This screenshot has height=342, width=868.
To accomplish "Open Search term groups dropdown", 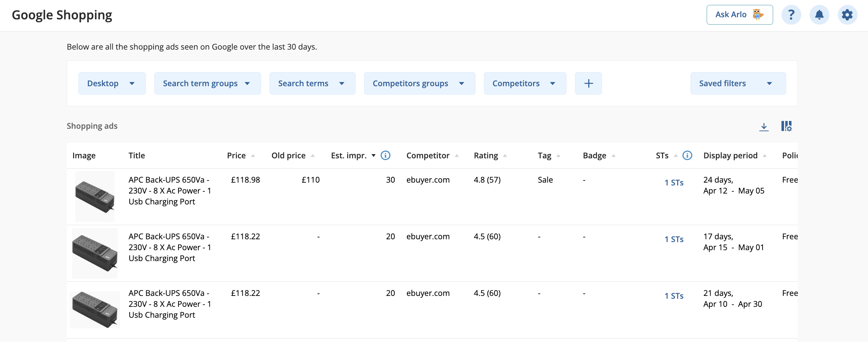I will tap(207, 83).
